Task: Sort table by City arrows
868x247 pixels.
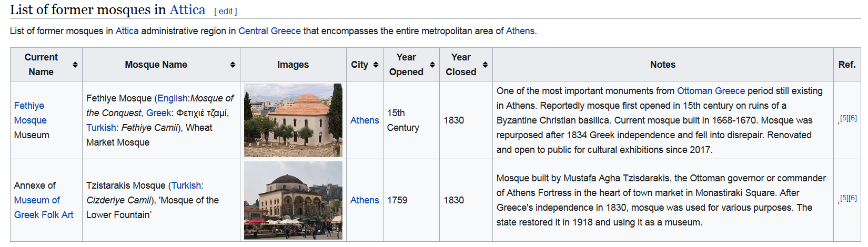Action: click(376, 65)
